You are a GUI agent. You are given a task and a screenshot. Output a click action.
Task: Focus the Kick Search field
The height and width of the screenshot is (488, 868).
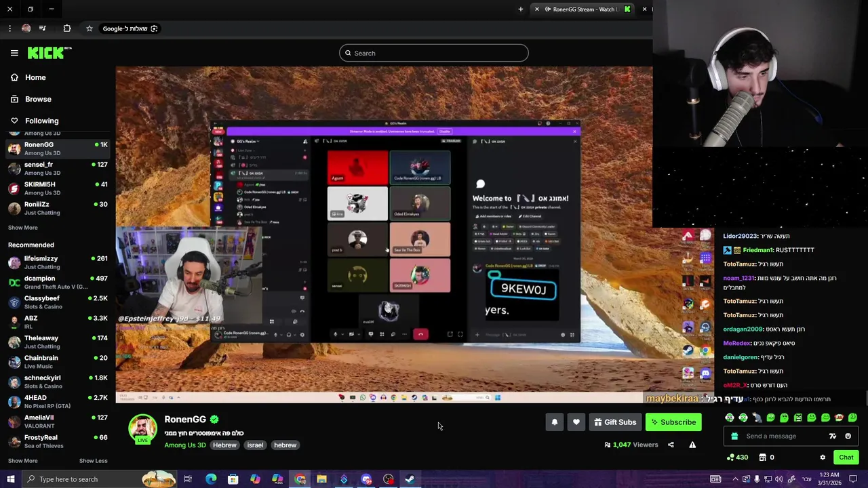point(434,53)
